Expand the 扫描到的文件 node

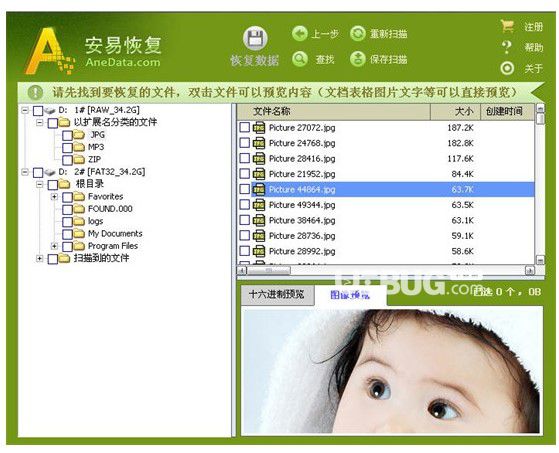tap(40, 258)
